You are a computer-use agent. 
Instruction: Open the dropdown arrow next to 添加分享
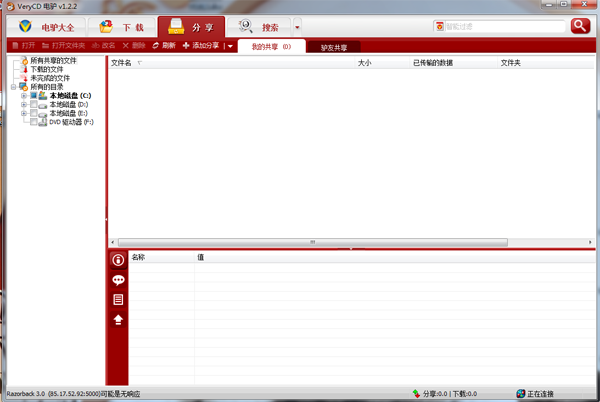click(x=229, y=45)
